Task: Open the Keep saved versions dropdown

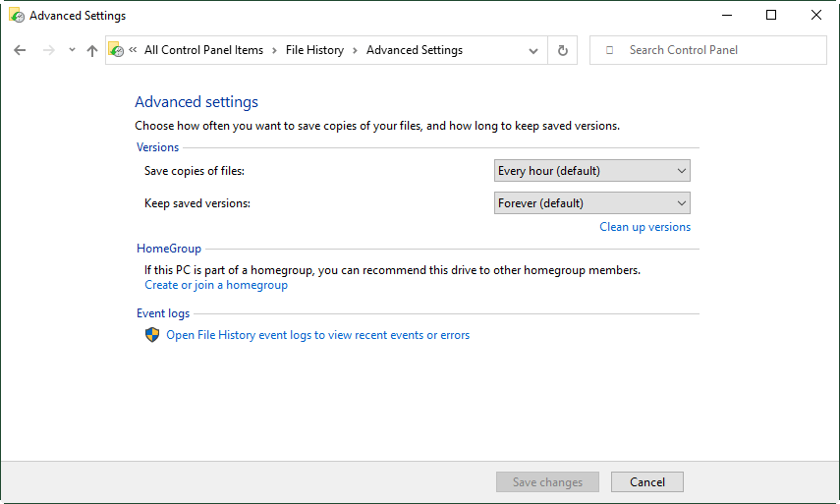Action: pos(591,203)
